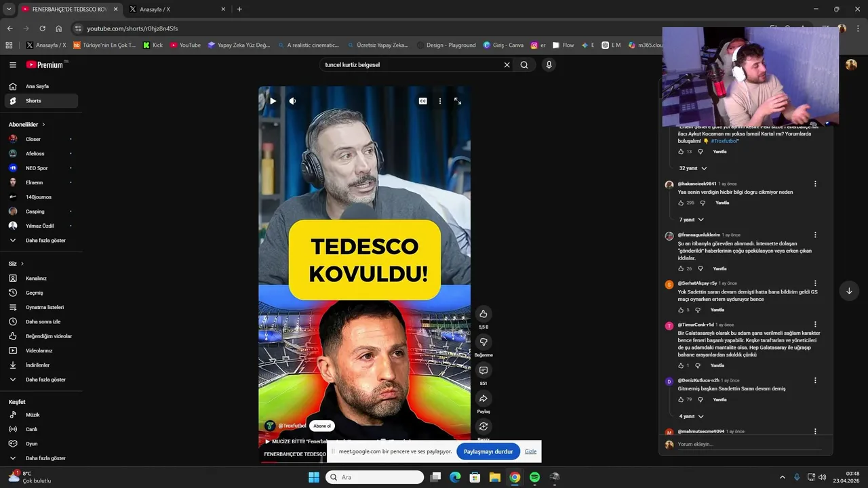Viewport: 868px width, 488px height.
Task: Open the Giriş - Canva bookmark
Action: pyautogui.click(x=503, y=45)
